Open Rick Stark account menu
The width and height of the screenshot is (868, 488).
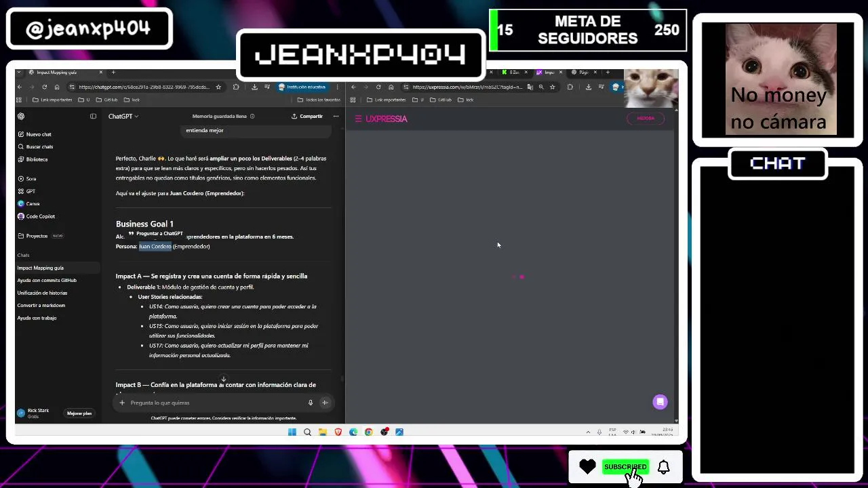(x=33, y=413)
